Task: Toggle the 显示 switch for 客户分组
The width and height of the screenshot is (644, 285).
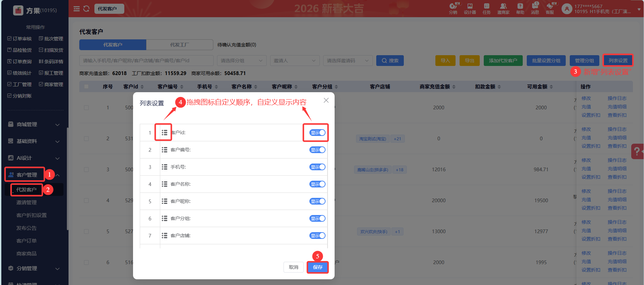Action: pos(317,218)
